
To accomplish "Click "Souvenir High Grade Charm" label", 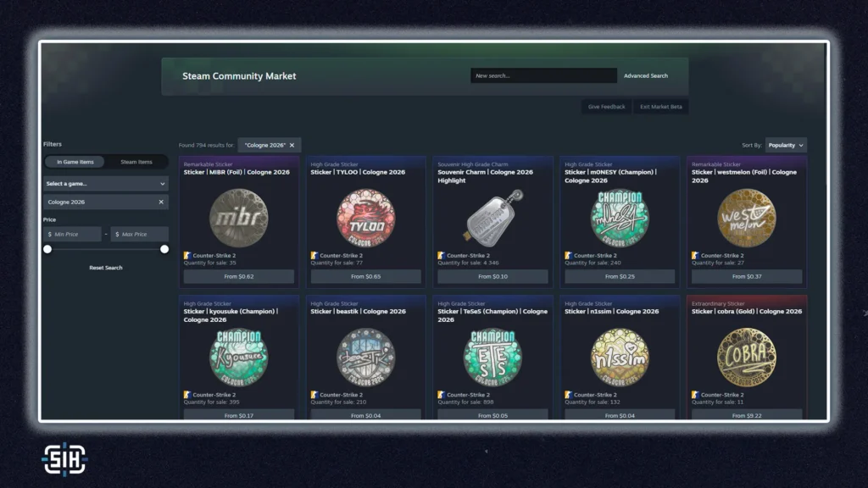I will click(473, 164).
